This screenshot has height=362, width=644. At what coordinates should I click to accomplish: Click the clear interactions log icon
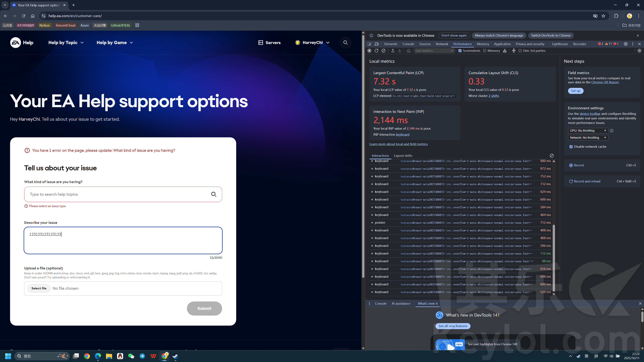552,155
